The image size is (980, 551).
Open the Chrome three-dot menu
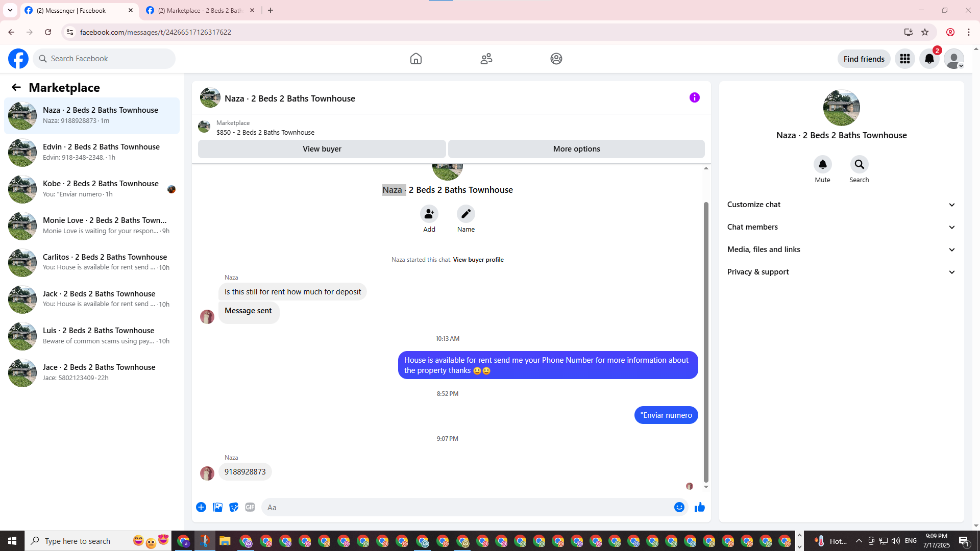[x=969, y=32]
